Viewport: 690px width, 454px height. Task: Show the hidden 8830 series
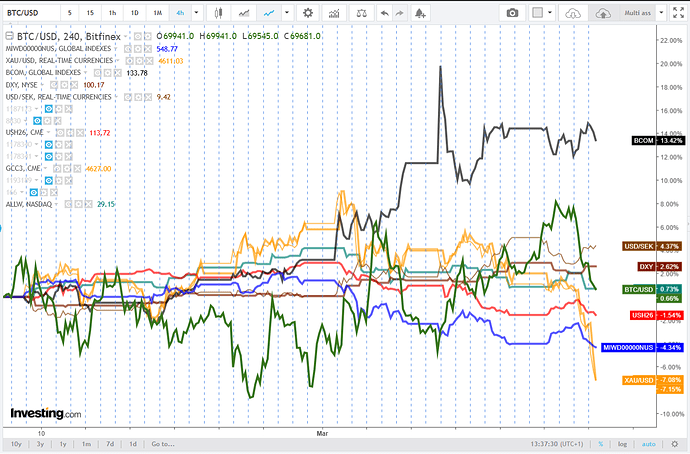point(37,121)
